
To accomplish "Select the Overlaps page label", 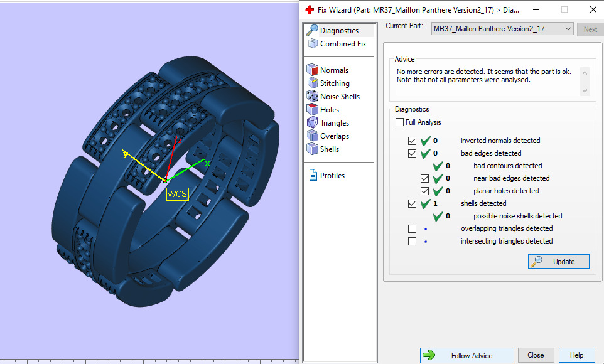I will pos(335,136).
